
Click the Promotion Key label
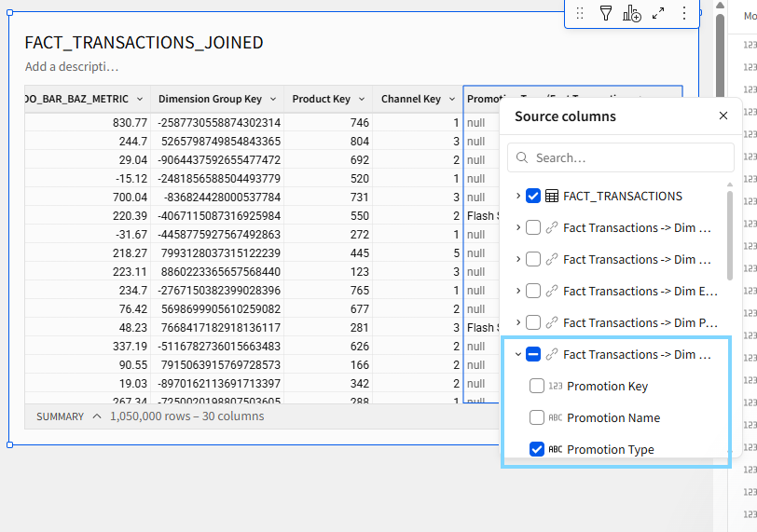coord(607,387)
